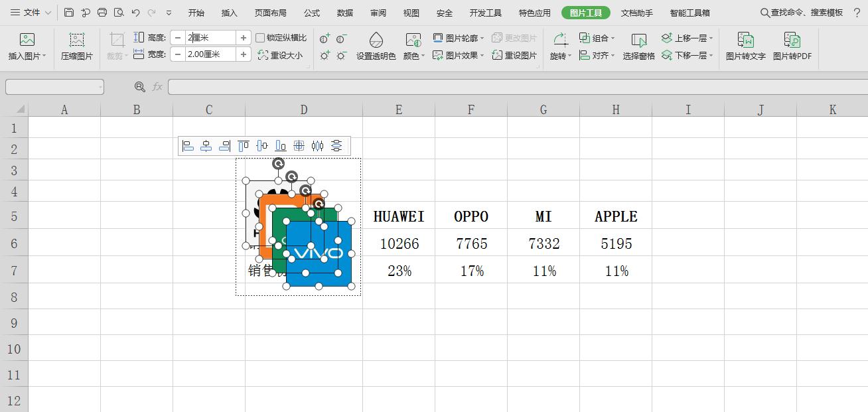Click the Redo arrow

click(151, 13)
